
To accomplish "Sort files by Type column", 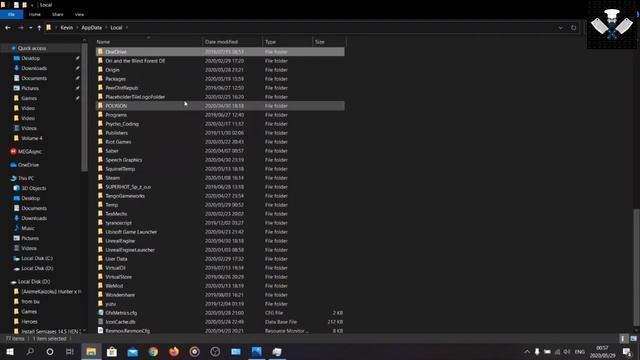I will click(287, 42).
